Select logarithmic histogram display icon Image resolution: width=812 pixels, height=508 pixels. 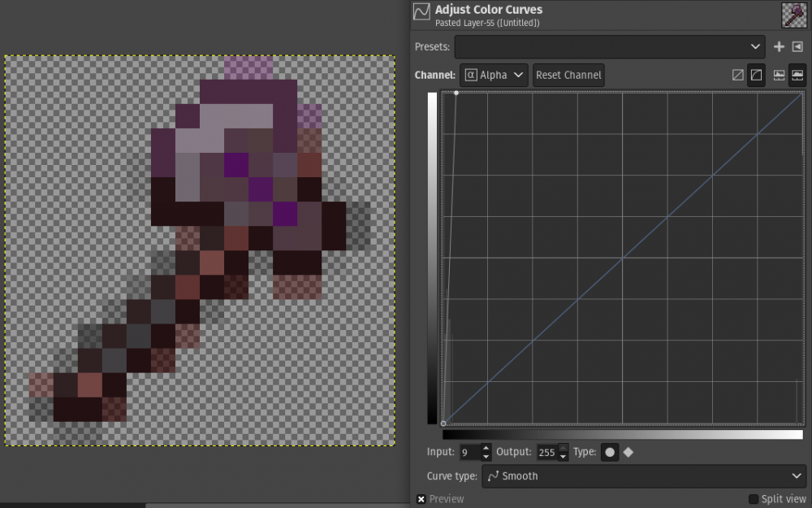coord(797,75)
